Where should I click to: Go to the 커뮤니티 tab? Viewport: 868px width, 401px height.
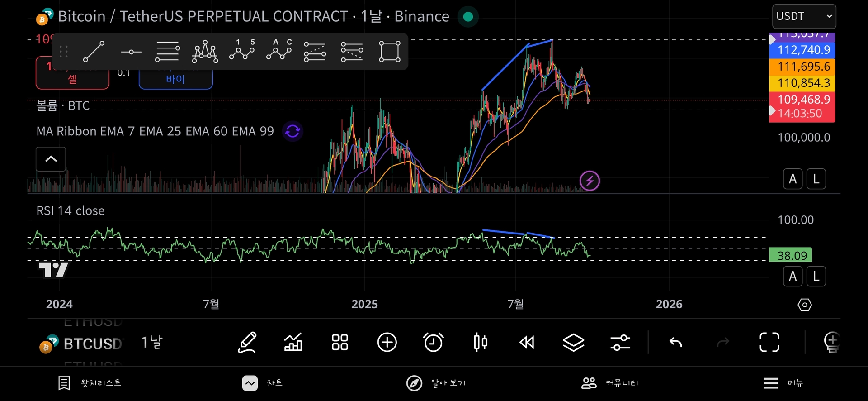[609, 383]
